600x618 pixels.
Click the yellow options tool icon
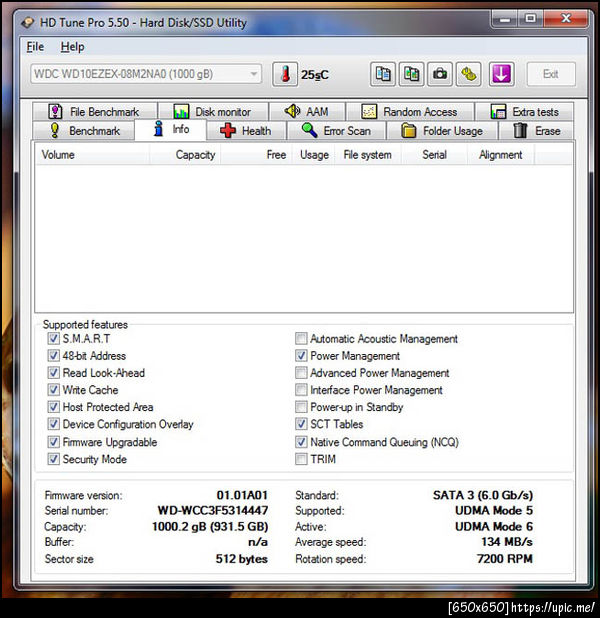[x=469, y=74]
